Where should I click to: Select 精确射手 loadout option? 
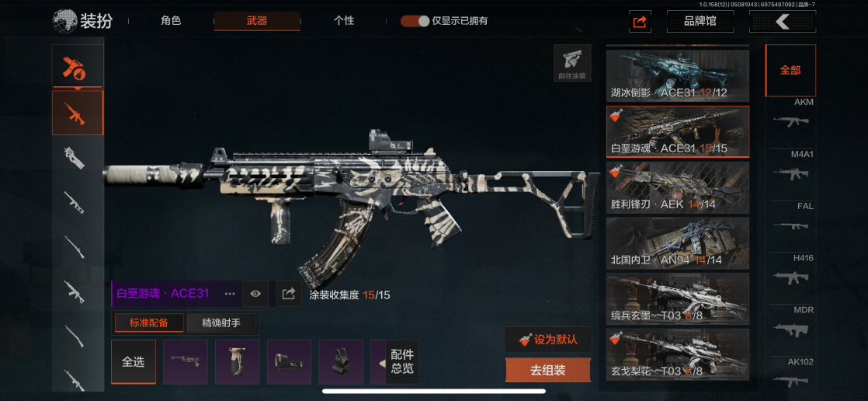point(221,323)
